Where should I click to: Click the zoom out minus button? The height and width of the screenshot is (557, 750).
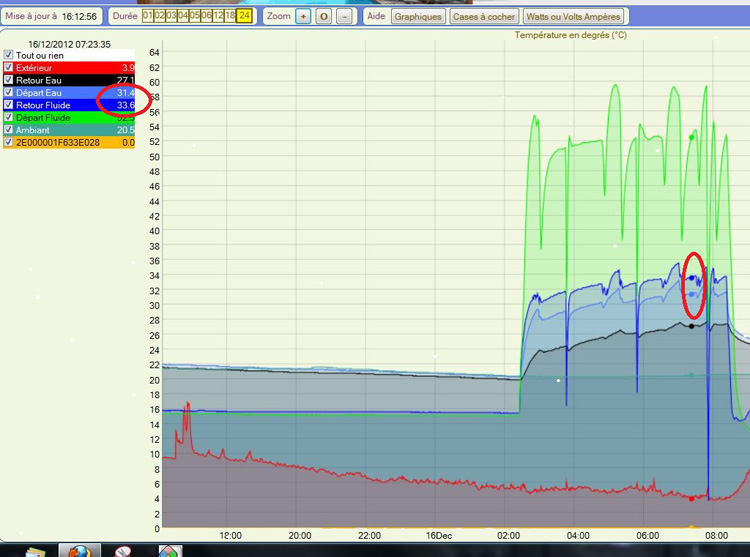(x=344, y=17)
